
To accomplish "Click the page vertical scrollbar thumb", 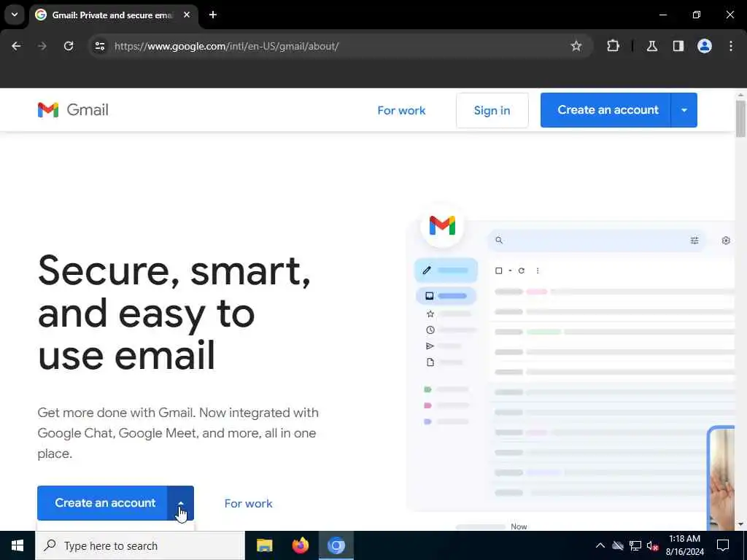I will click(x=740, y=118).
